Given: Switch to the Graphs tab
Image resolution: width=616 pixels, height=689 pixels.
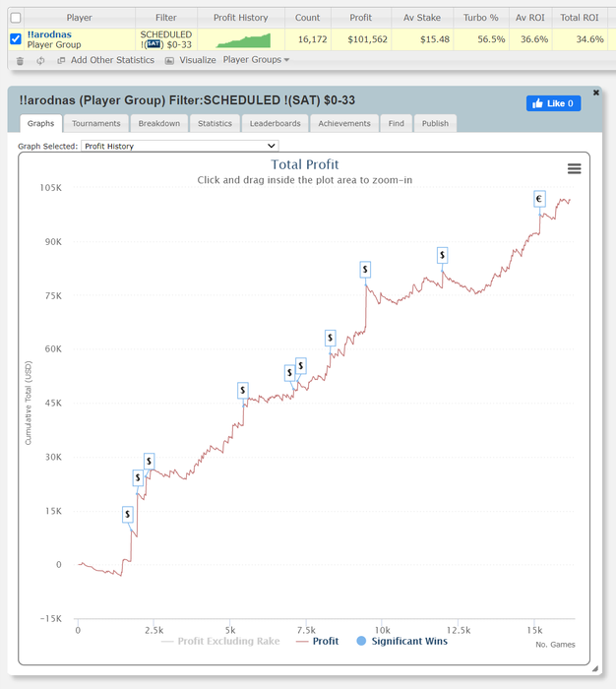Looking at the screenshot, I should [x=41, y=123].
